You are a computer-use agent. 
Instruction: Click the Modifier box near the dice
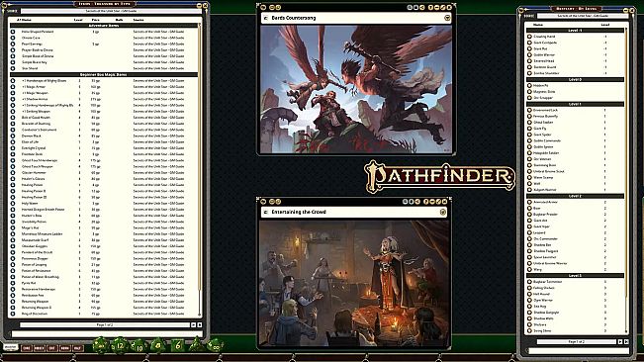coord(11,347)
